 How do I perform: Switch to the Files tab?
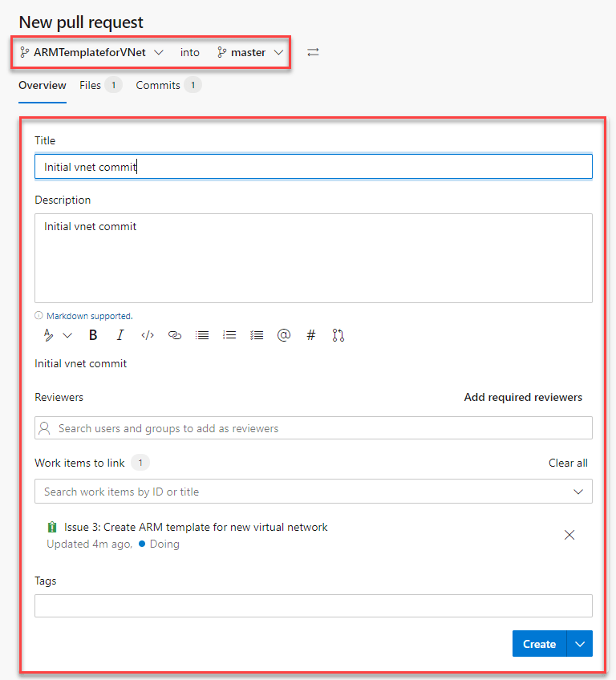point(100,86)
